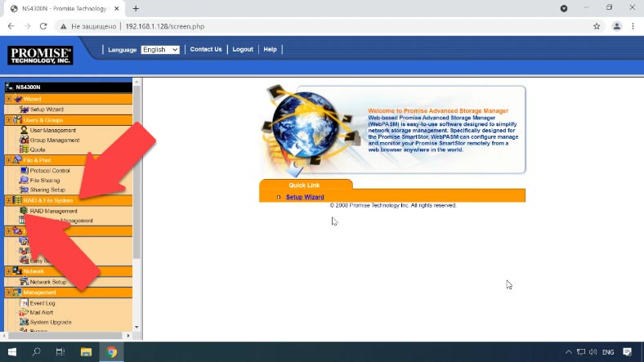Click the Users & Groups section icon
The image size is (644, 362).
[x=17, y=120]
